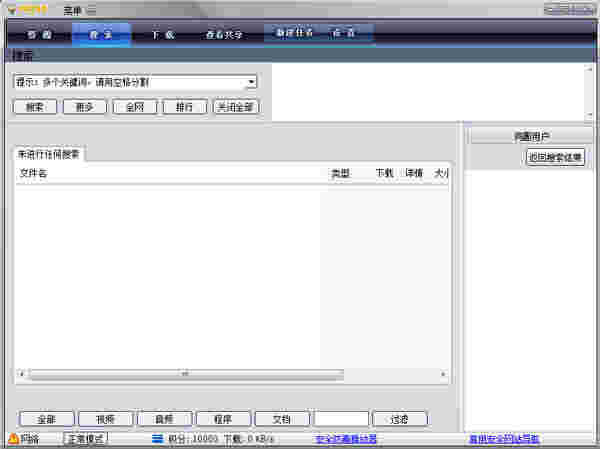Screen dimensions: 600x449
Task: Click the horizontal scrollbar left arrow
Action: coord(21,373)
